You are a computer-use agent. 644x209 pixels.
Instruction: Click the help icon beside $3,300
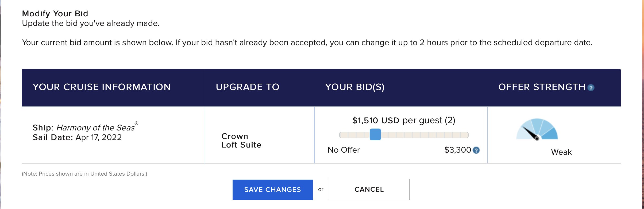(x=476, y=150)
